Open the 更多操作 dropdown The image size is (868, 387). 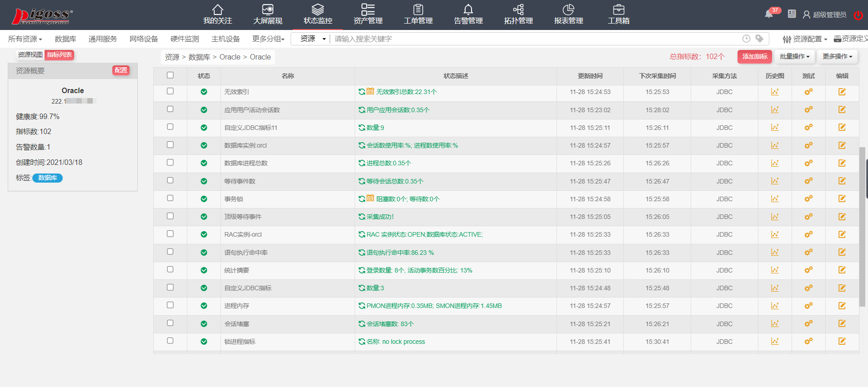837,56
